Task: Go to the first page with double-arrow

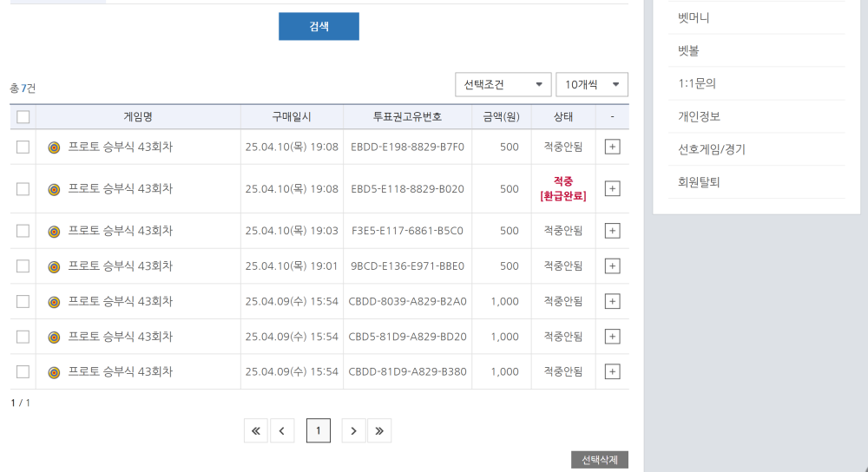Action: click(x=256, y=430)
